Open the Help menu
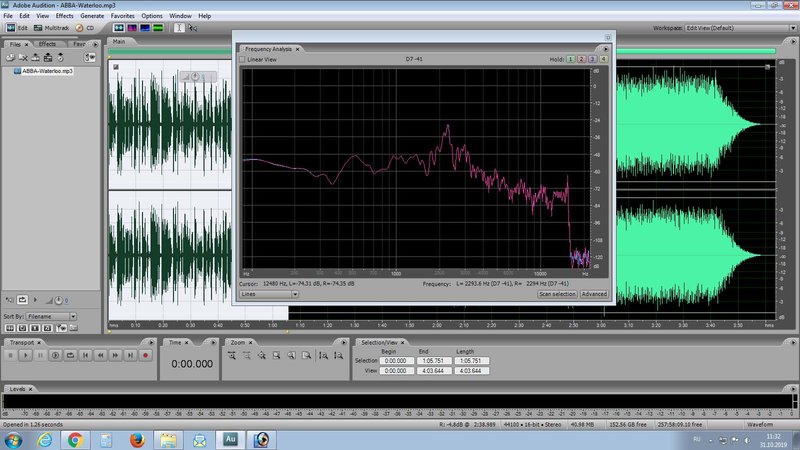The height and width of the screenshot is (450, 800). coord(205,16)
